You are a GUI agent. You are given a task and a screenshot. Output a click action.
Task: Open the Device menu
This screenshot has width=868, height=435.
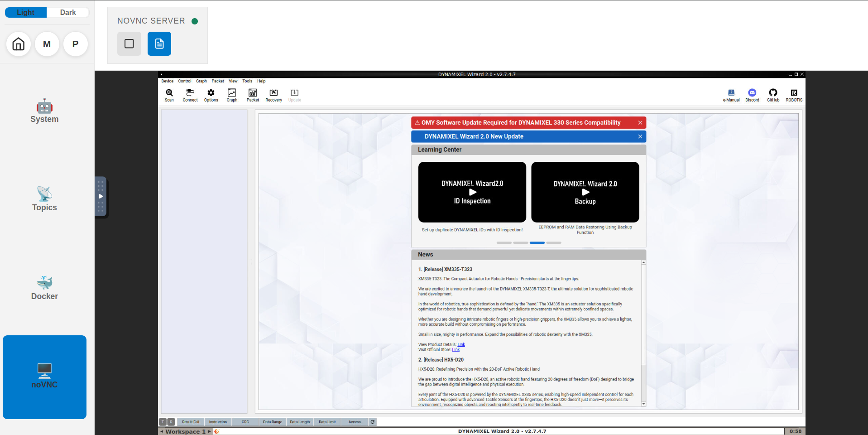click(x=168, y=81)
